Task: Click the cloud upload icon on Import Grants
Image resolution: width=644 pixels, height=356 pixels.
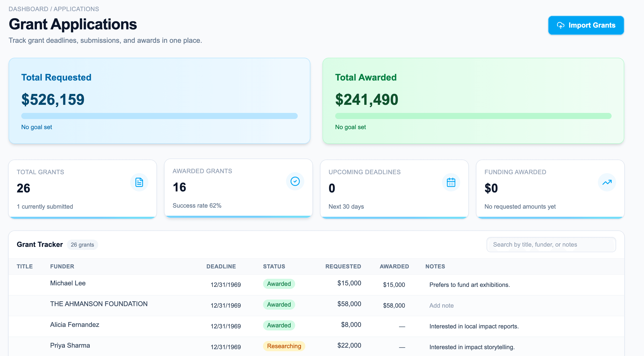Action: click(x=561, y=25)
